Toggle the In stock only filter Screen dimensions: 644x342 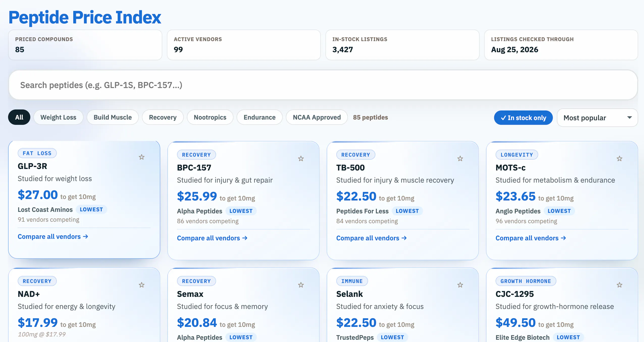523,118
